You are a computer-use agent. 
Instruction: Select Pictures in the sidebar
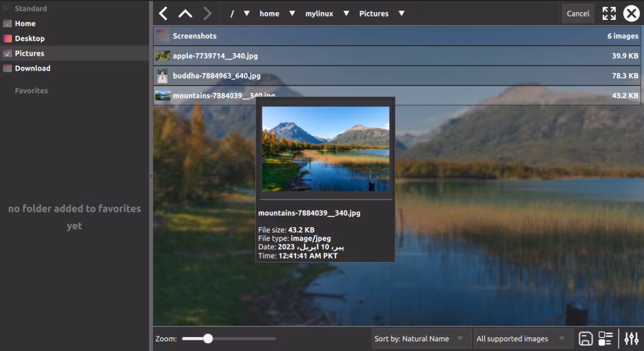(x=74, y=53)
